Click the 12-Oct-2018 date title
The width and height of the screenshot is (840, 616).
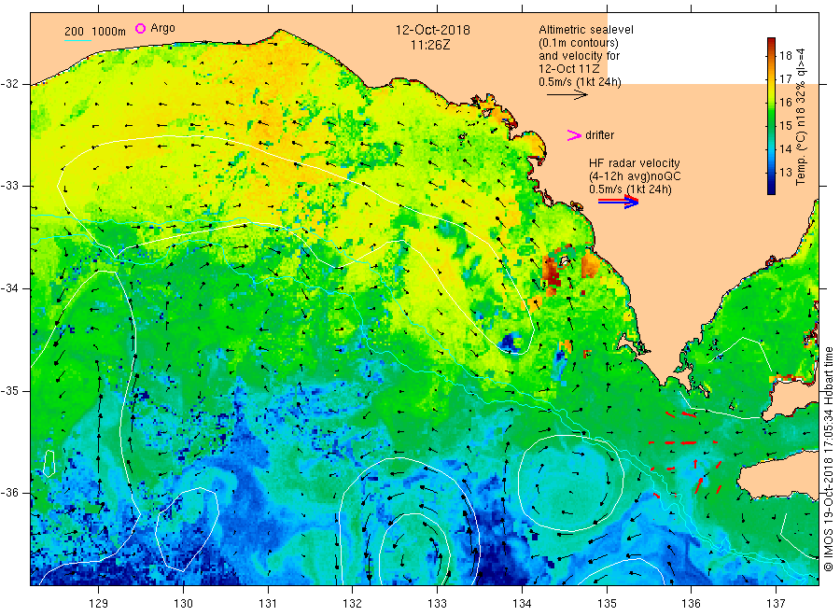(x=433, y=30)
